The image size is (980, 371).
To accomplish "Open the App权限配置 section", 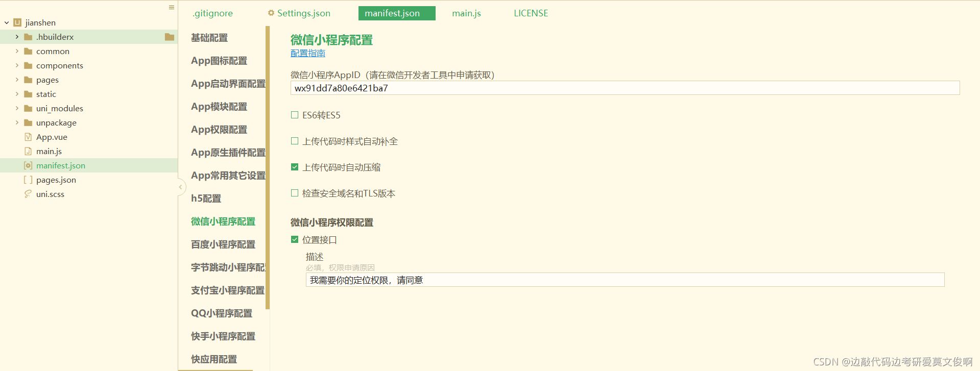I will point(219,130).
